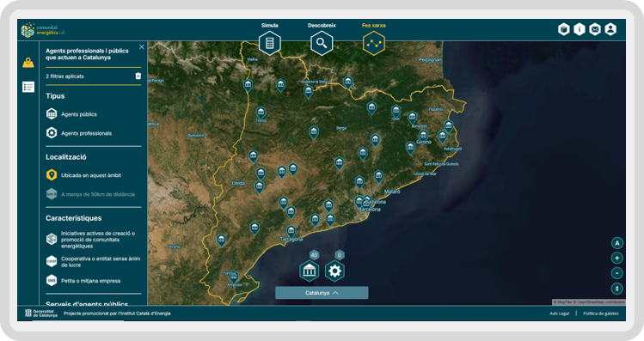Click the Girona label on map
This screenshot has height=341, width=644.
(x=424, y=142)
